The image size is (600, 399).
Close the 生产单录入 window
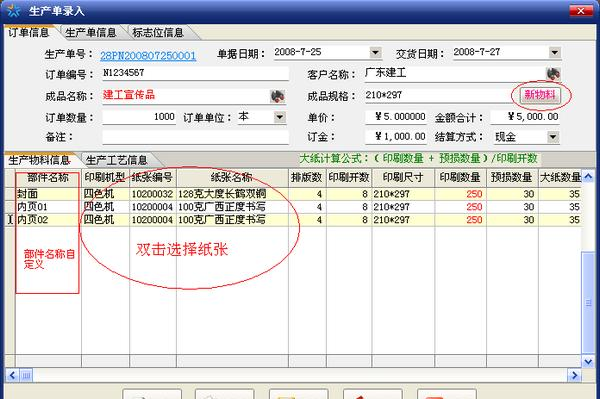coord(580,11)
